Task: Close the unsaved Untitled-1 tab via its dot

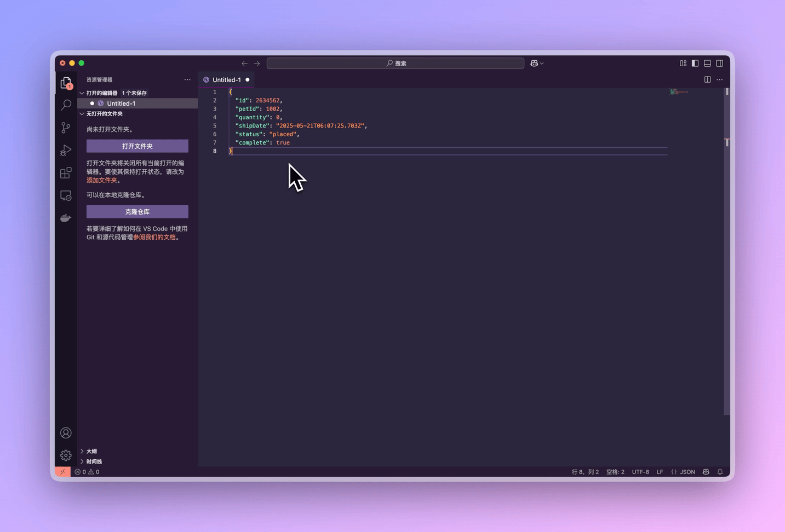Action: [248, 80]
